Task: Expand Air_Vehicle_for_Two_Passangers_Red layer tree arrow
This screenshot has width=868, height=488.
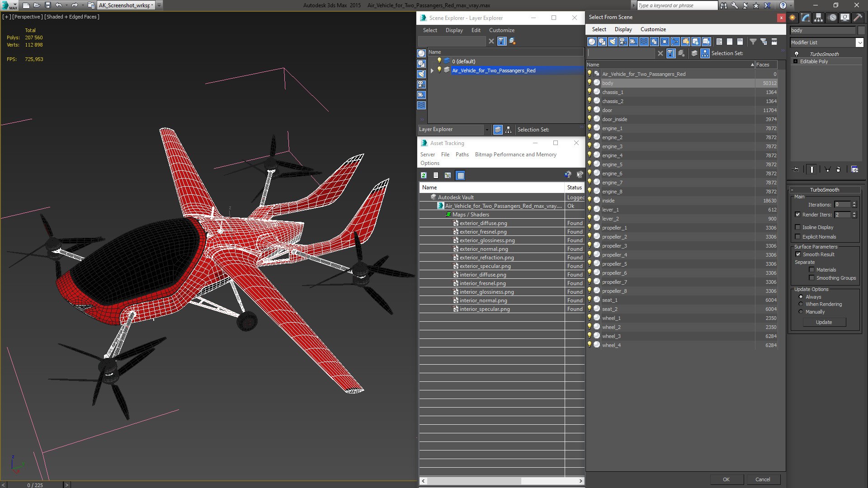Action: [x=432, y=70]
